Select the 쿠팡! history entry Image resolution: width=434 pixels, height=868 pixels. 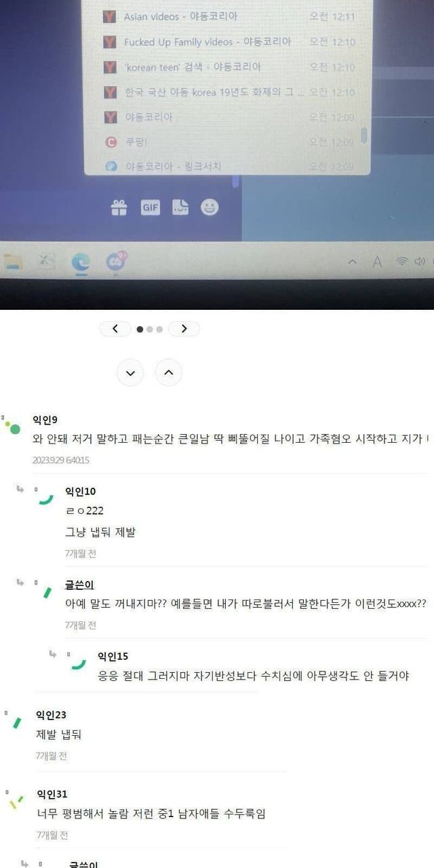point(229,142)
